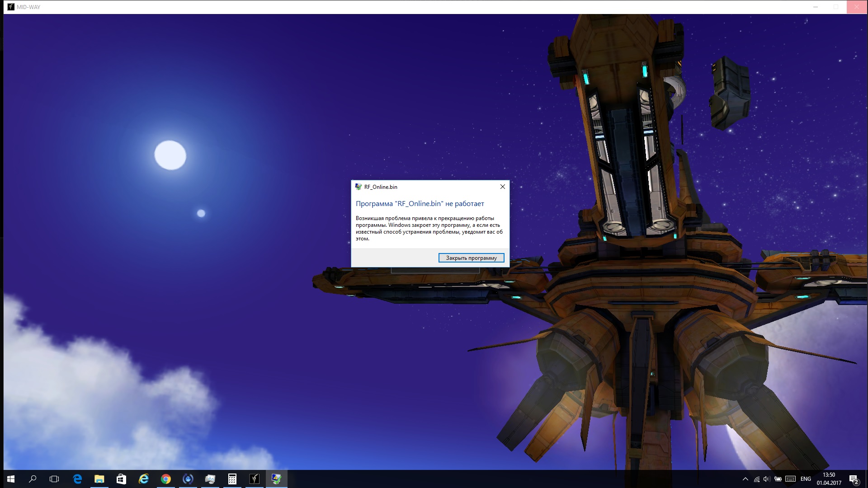868x488 pixels.
Task: Maximize the MID-WAY window
Action: 836,7
